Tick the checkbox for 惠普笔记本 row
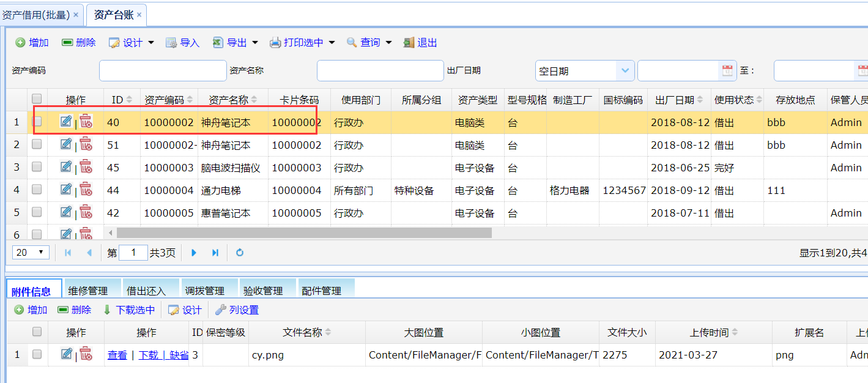 [x=37, y=212]
